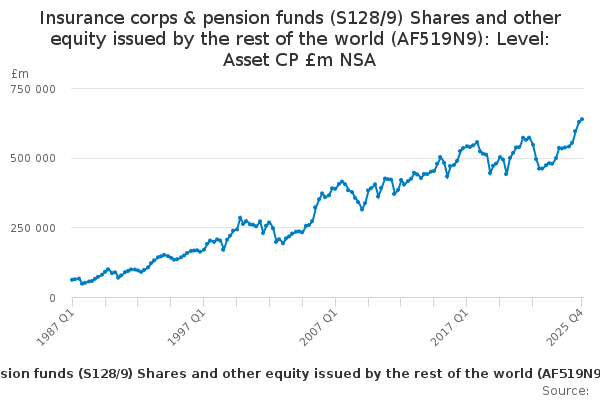Click the chart title text

tap(300, 39)
